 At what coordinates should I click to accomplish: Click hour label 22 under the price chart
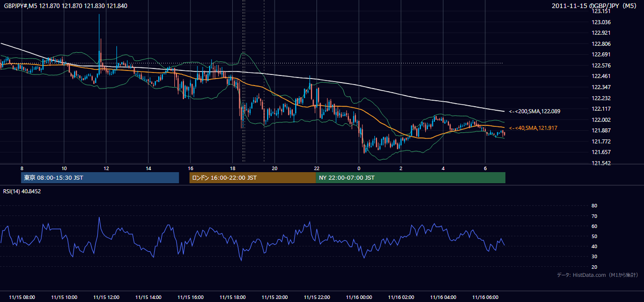tap(316, 168)
